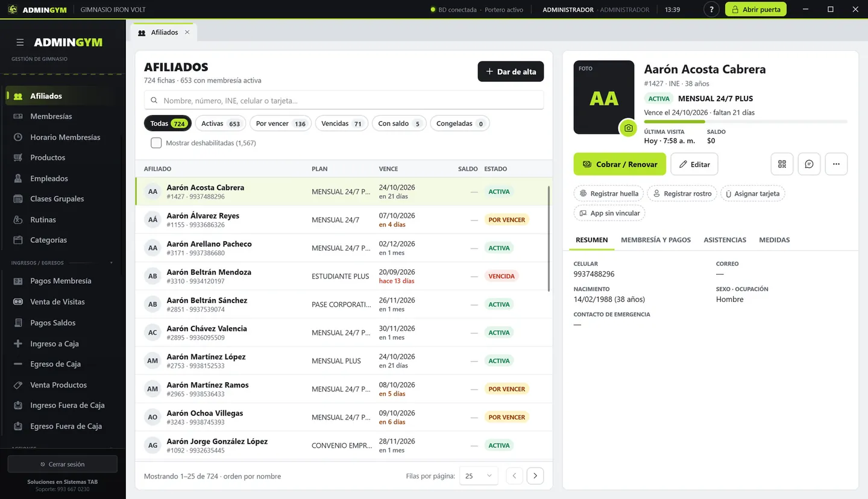
Task: Go to previous page of affiliates
Action: pyautogui.click(x=514, y=475)
